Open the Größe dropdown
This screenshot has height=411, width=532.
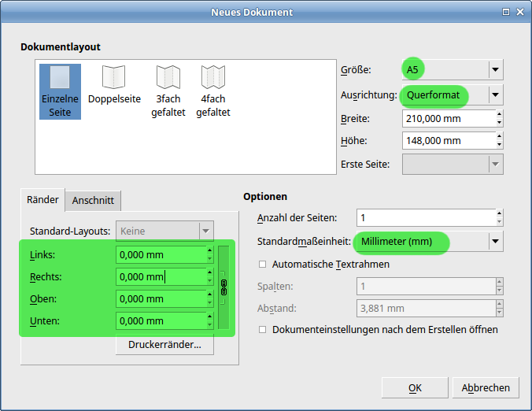tap(495, 69)
